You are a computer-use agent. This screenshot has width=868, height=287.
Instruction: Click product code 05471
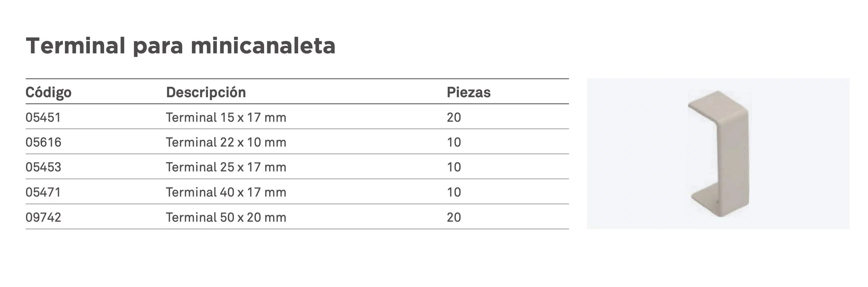tap(43, 192)
